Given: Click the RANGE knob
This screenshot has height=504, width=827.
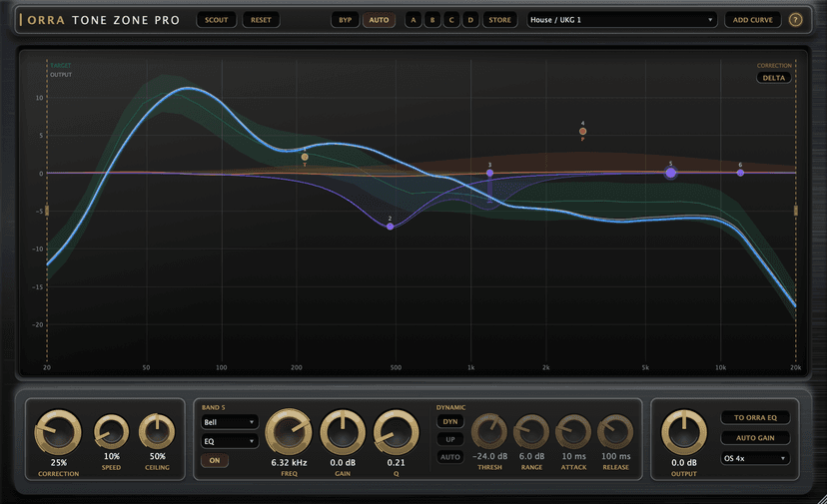Looking at the screenshot, I should pyautogui.click(x=531, y=432).
